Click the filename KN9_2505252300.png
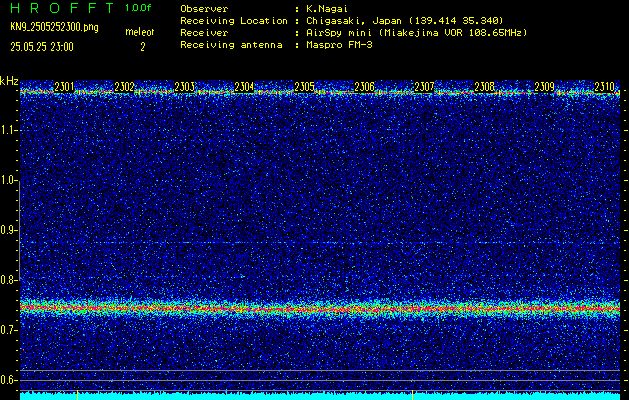Screen dimensions: 629x400 pos(54,27)
